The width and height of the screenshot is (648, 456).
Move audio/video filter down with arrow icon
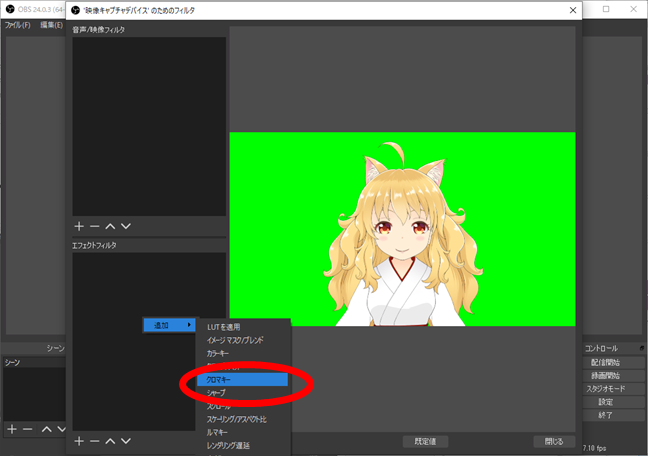[x=126, y=226]
